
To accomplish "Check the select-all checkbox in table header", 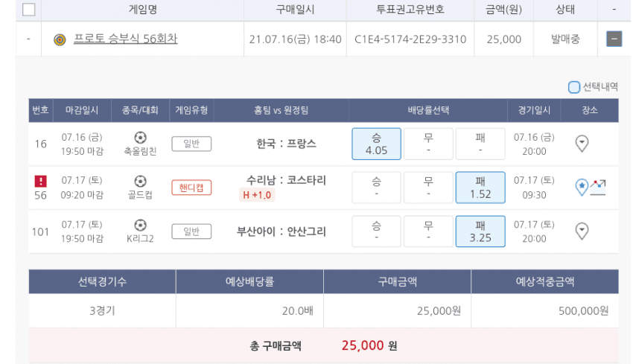I will (28, 10).
